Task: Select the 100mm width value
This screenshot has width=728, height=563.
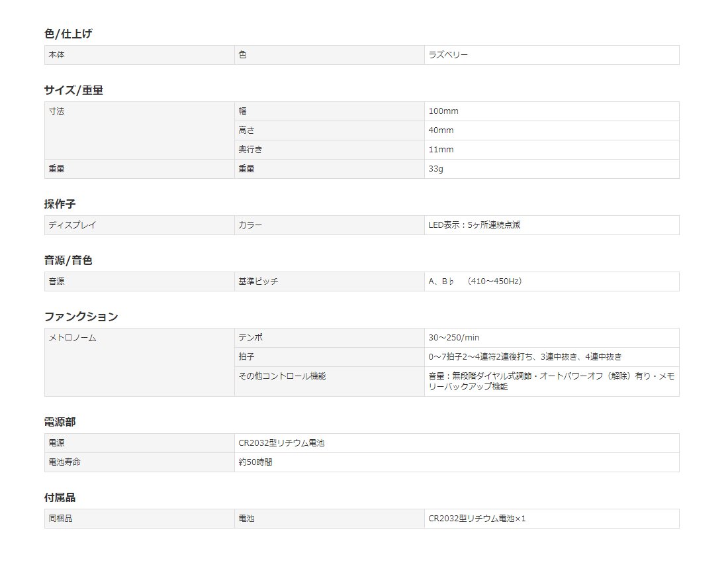Action: coord(443,111)
